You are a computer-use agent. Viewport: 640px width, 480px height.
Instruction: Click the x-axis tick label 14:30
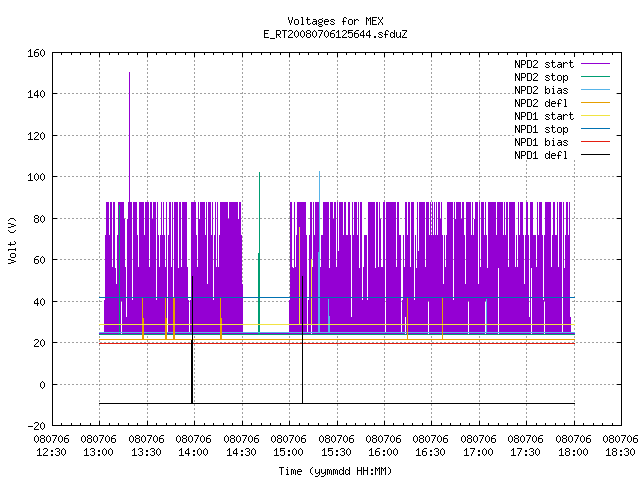pos(241,452)
